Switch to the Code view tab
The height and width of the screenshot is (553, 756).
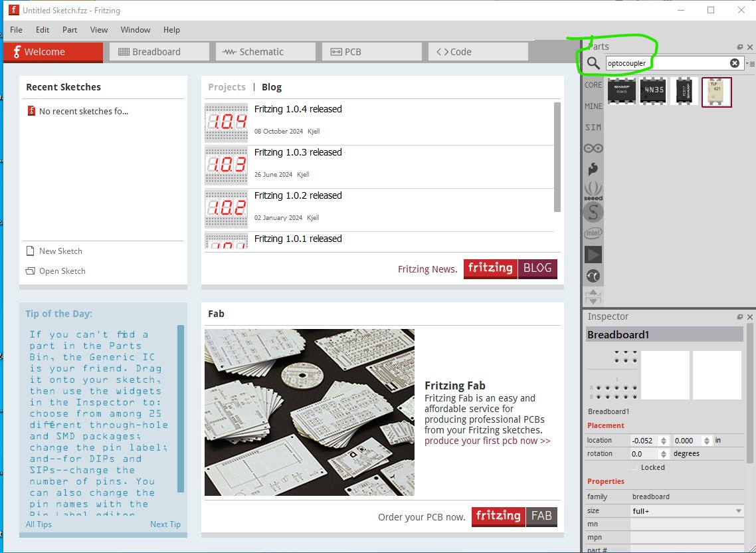pos(478,52)
